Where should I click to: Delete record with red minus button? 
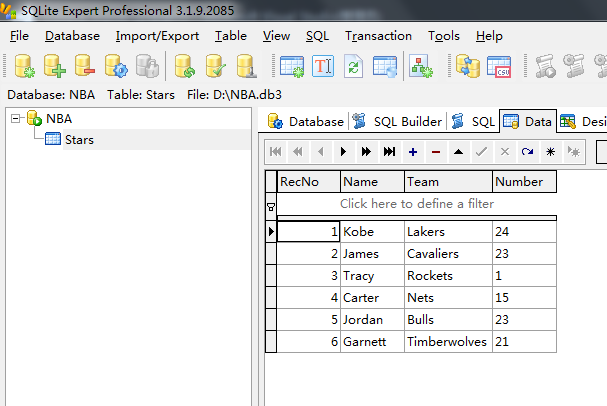pyautogui.click(x=436, y=152)
